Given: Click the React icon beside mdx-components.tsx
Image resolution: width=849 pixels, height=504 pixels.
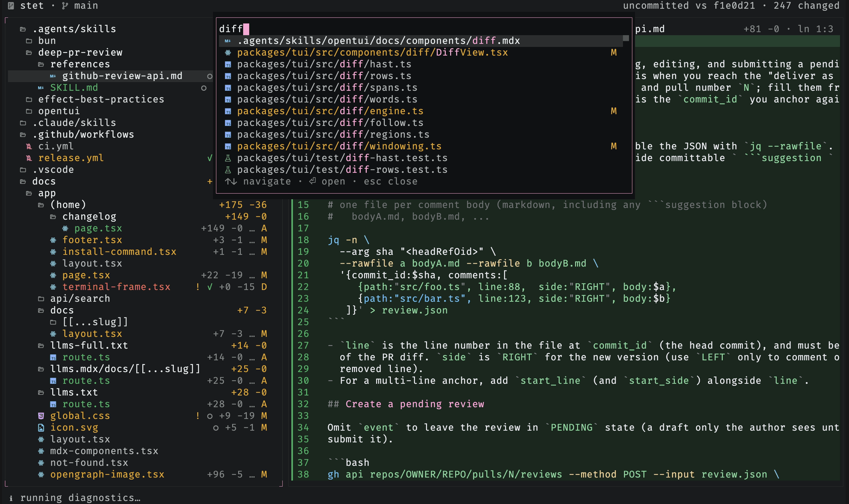Looking at the screenshot, I should 41,451.
